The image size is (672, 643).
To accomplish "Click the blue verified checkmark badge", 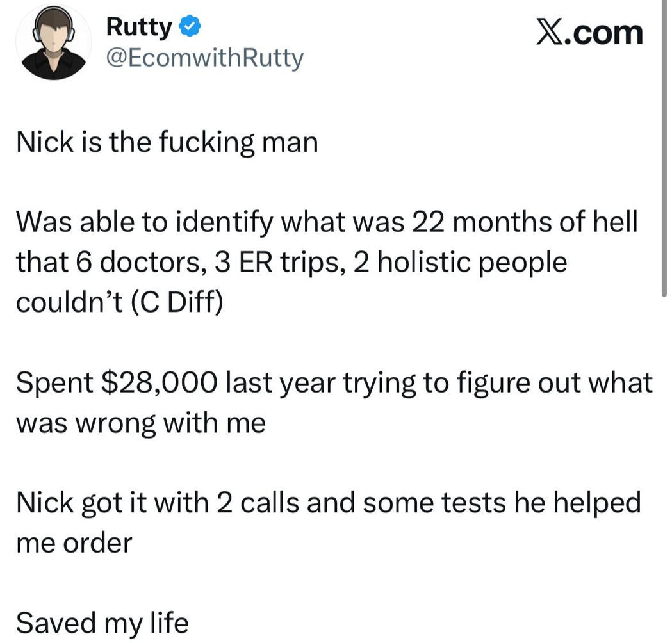I will point(190,27).
